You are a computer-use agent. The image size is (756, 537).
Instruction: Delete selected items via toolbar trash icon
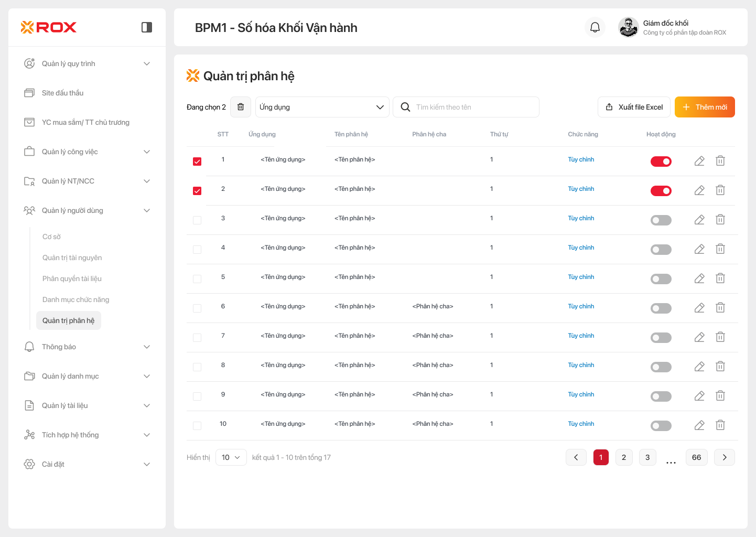[241, 107]
